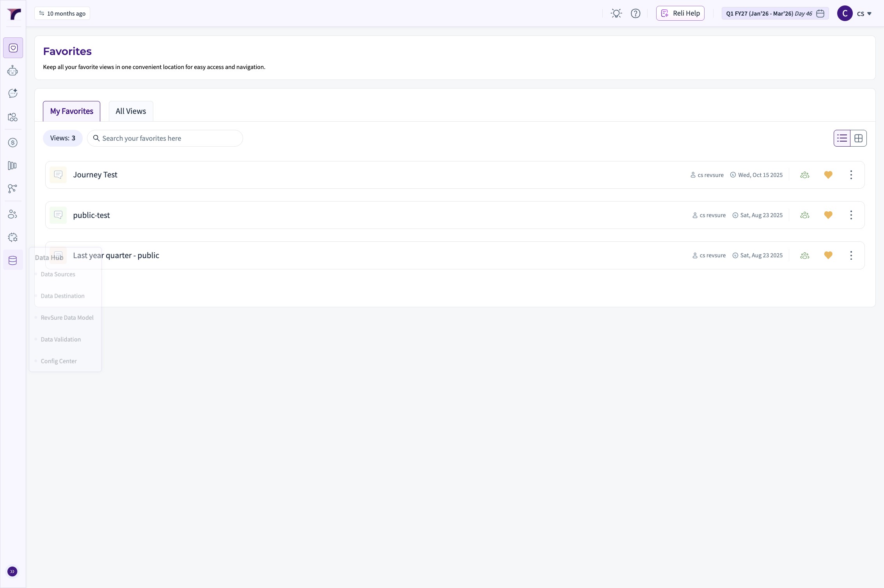Toggle light mode sun icon
Viewport: 884px width, 588px height.
click(616, 13)
